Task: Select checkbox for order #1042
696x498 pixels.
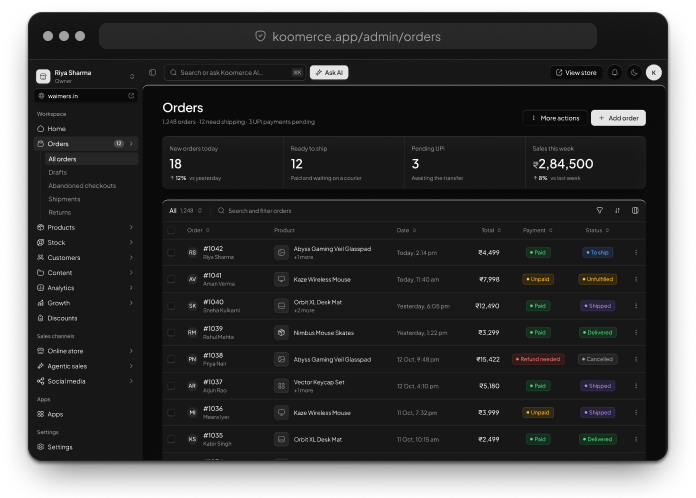Action: point(171,253)
